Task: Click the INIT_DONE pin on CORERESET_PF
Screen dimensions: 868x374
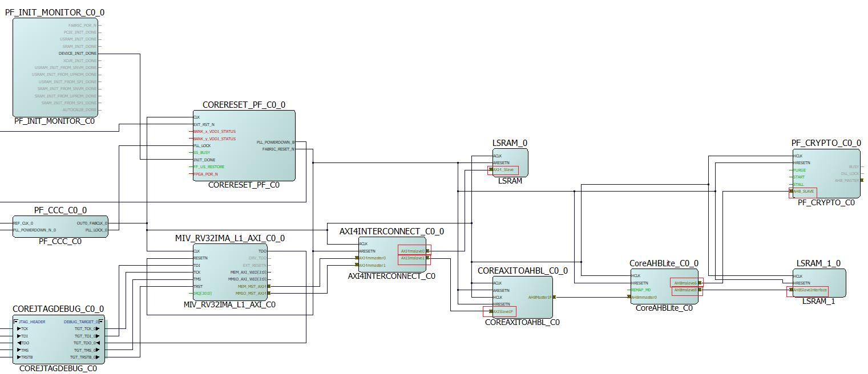Action: tap(204, 160)
